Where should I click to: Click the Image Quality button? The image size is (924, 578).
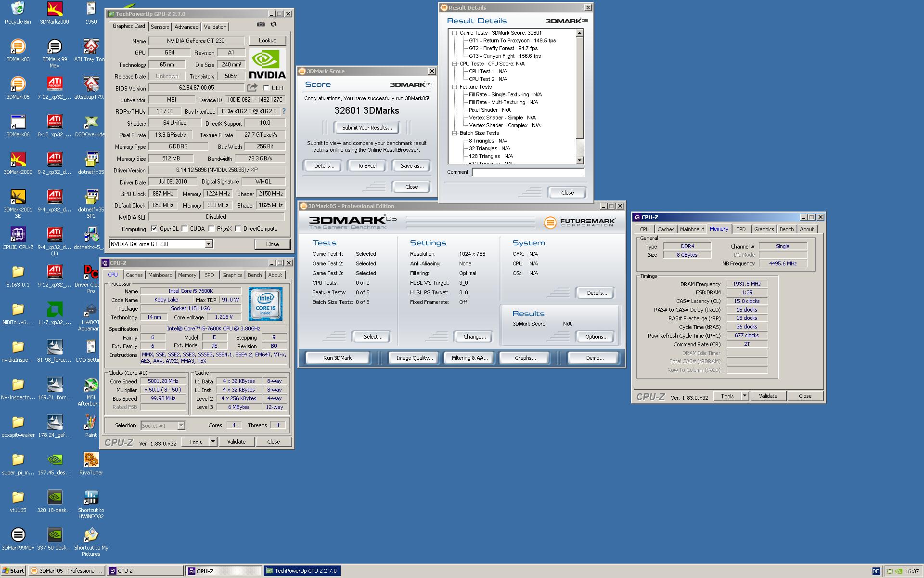tap(414, 358)
